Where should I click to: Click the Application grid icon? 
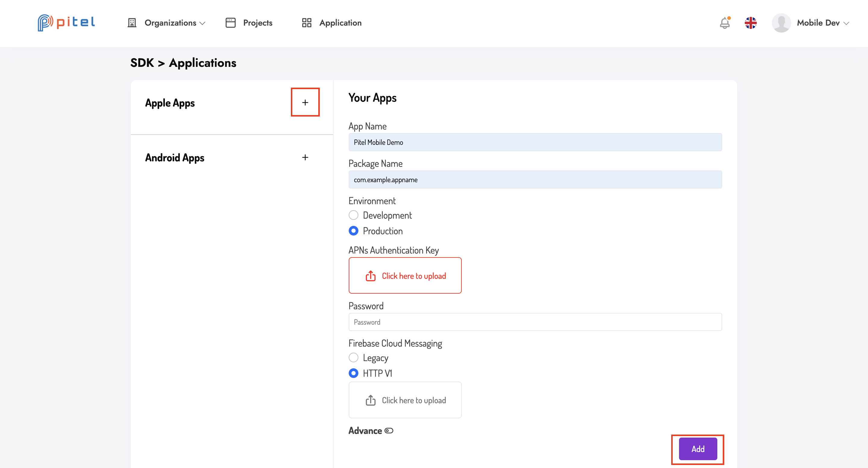pyautogui.click(x=306, y=23)
